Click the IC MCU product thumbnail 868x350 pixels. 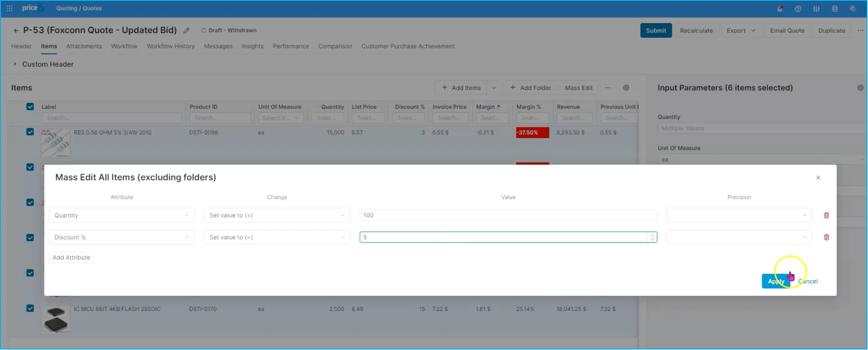[x=56, y=319]
